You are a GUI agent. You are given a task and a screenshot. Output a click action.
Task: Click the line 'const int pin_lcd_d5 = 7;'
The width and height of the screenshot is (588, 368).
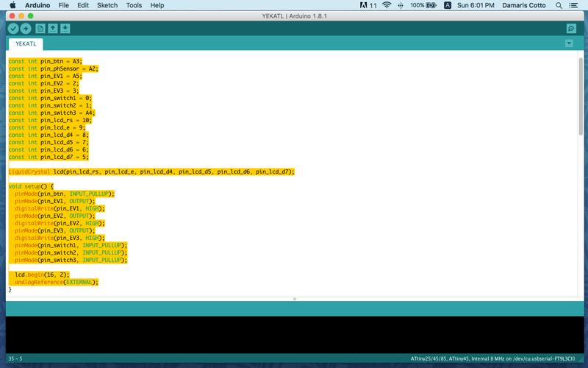click(49, 142)
